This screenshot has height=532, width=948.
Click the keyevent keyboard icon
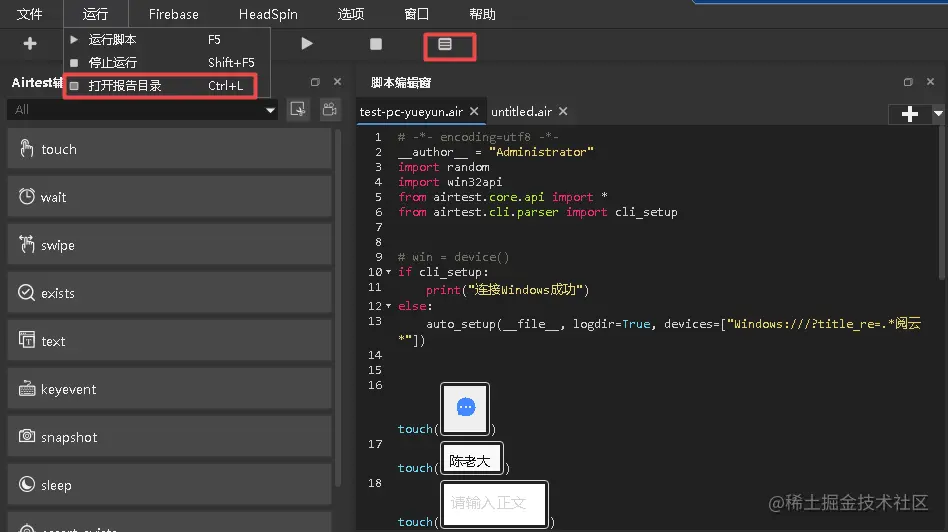coord(27,389)
